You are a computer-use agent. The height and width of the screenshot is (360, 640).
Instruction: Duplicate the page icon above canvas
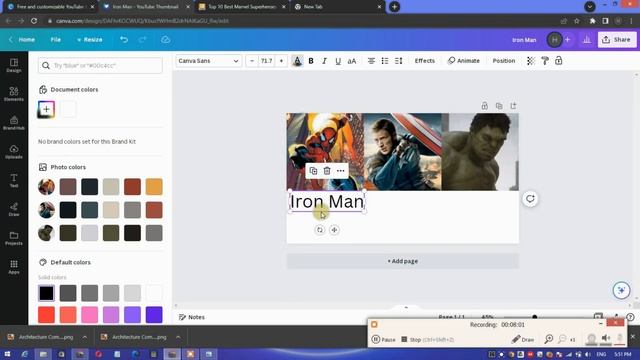(x=499, y=106)
